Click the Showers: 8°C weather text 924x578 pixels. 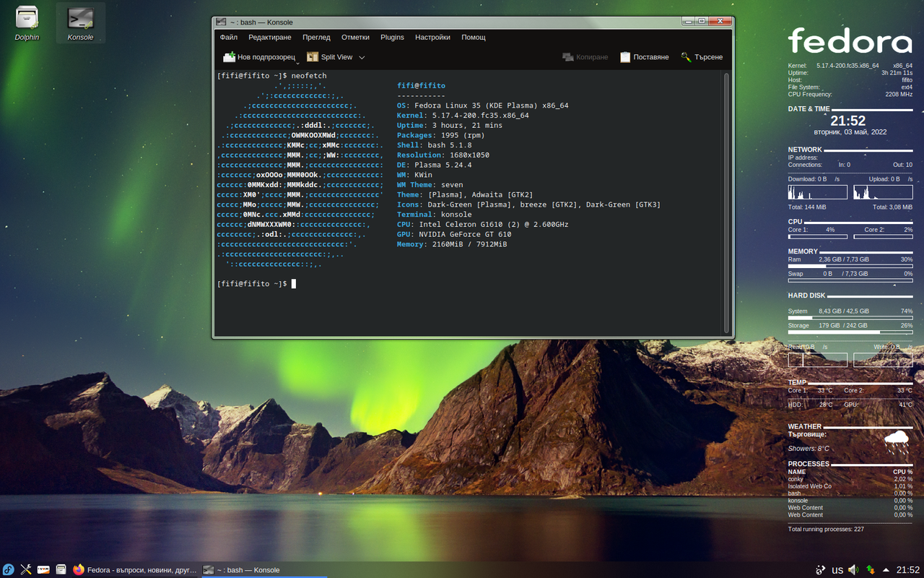coord(808,449)
